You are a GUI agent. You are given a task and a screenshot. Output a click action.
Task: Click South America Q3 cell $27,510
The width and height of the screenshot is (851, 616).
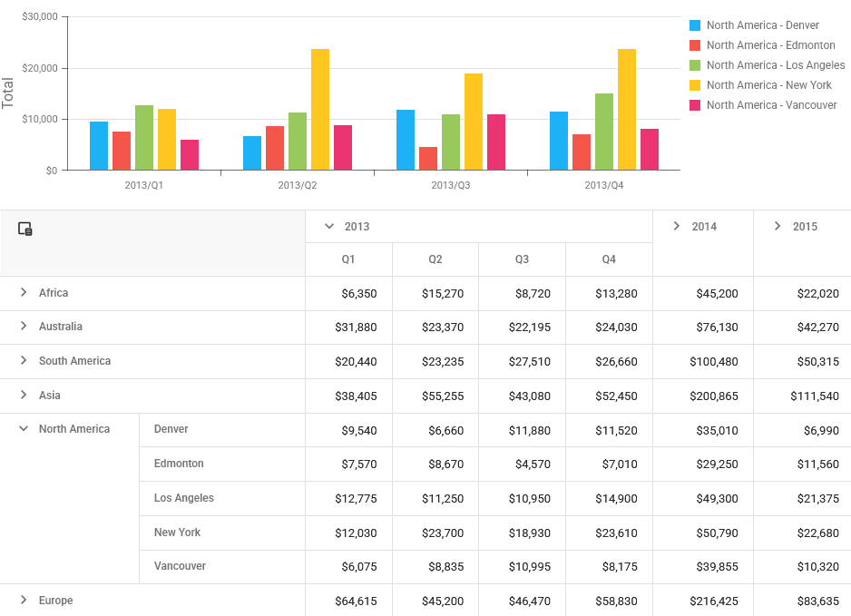[522, 361]
